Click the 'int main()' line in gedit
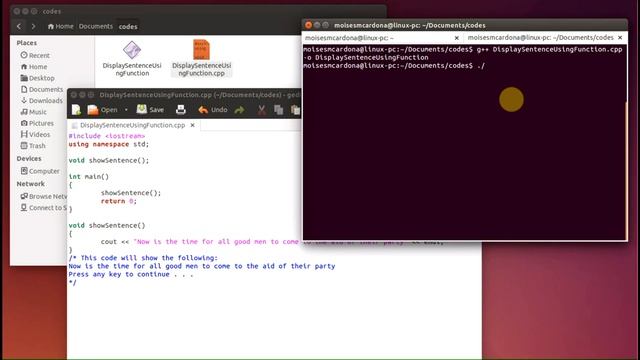This screenshot has width=640, height=360. click(89, 177)
